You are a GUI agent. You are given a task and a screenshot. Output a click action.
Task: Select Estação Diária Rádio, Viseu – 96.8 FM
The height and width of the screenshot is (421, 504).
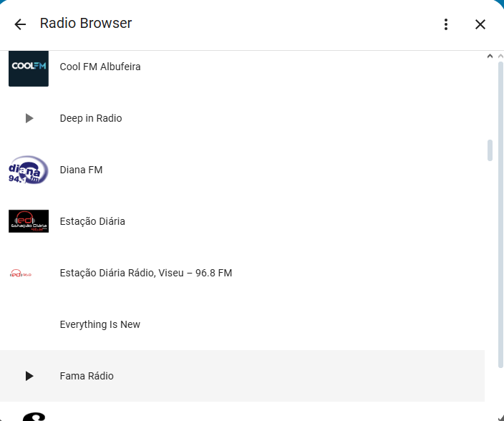(146, 273)
